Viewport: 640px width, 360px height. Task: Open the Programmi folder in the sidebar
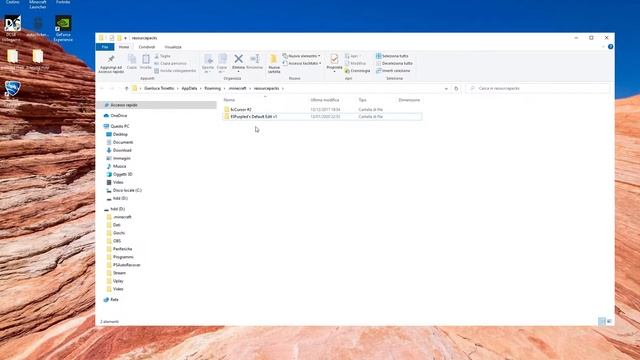click(123, 257)
